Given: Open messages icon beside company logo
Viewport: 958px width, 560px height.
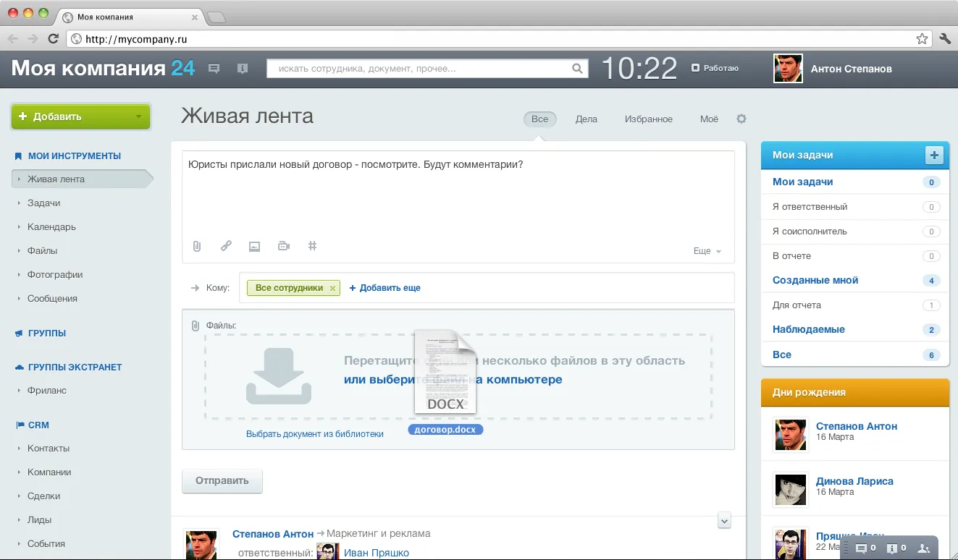Looking at the screenshot, I should point(214,69).
